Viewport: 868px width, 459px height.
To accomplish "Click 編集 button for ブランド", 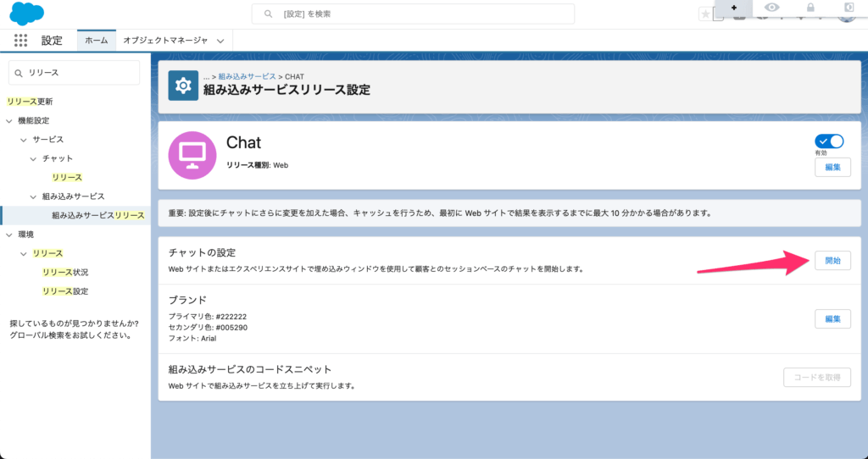I will click(x=832, y=318).
